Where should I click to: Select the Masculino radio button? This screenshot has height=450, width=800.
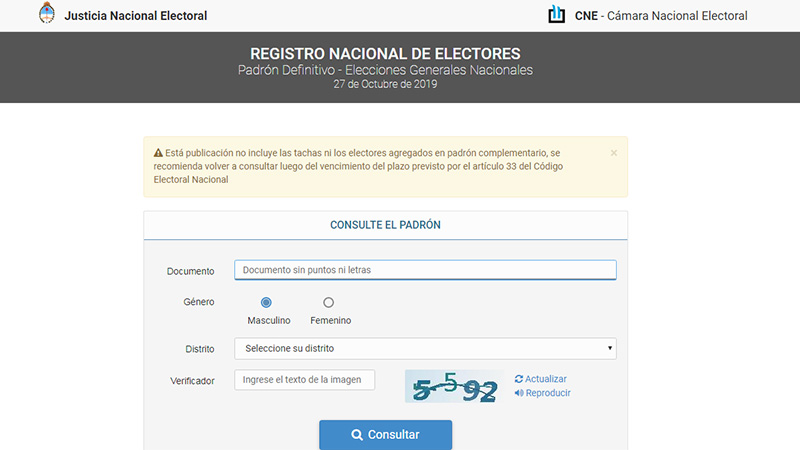click(266, 303)
